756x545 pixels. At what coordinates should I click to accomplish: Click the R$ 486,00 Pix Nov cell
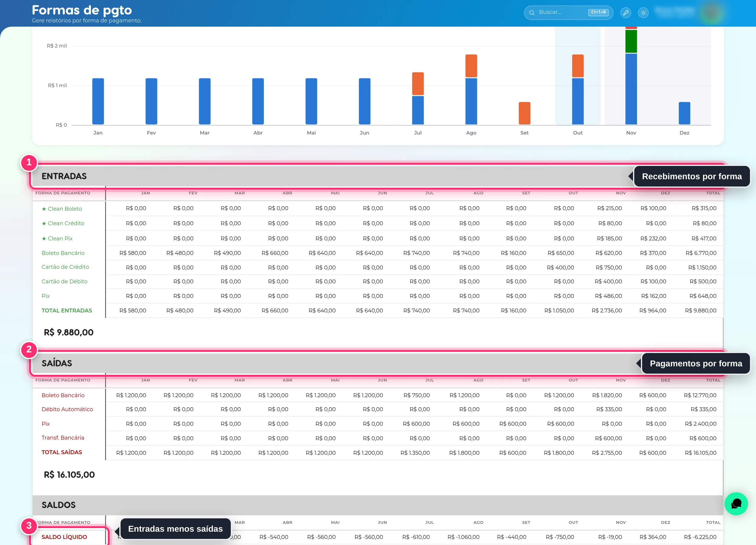[608, 296]
